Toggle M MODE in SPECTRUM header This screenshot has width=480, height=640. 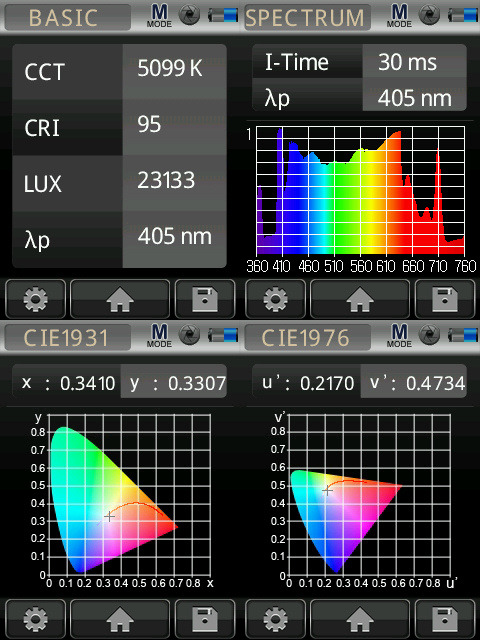(x=399, y=16)
